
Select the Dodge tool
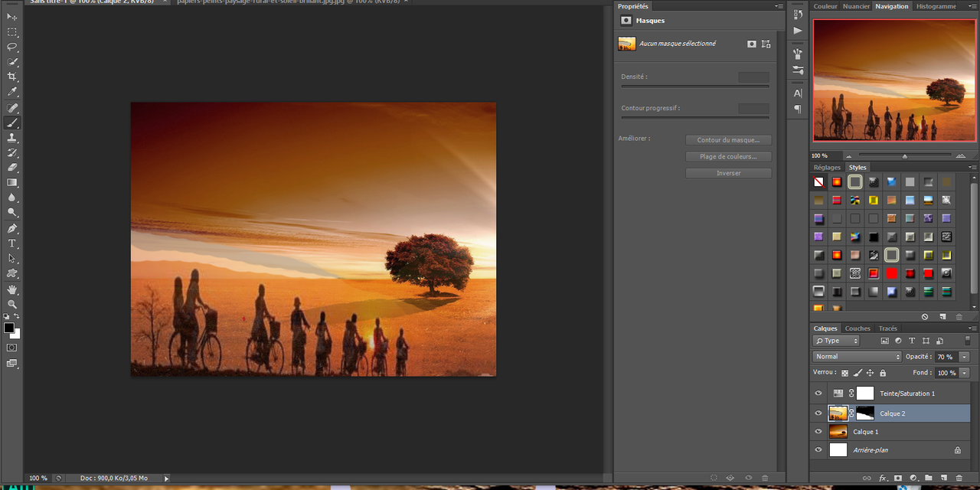tap(12, 213)
